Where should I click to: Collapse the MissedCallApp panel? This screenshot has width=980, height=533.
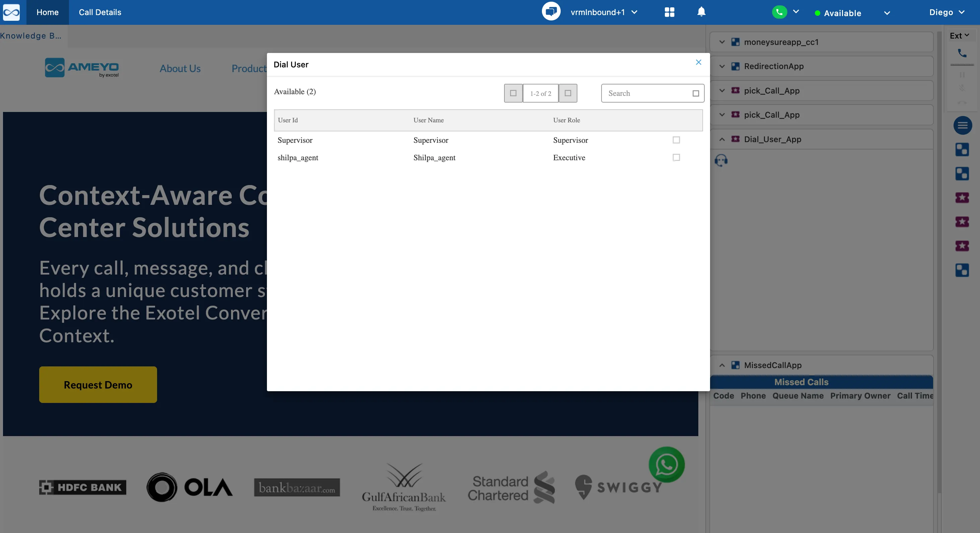pos(722,365)
